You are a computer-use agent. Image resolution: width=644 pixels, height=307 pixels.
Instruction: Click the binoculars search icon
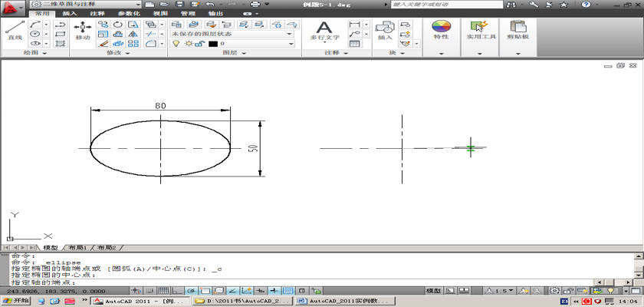(x=511, y=5)
